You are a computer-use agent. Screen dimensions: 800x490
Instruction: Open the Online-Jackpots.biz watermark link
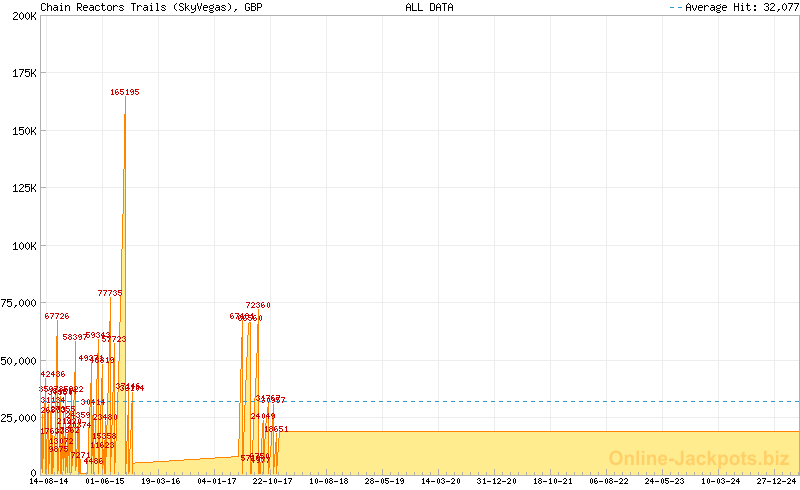tap(693, 458)
